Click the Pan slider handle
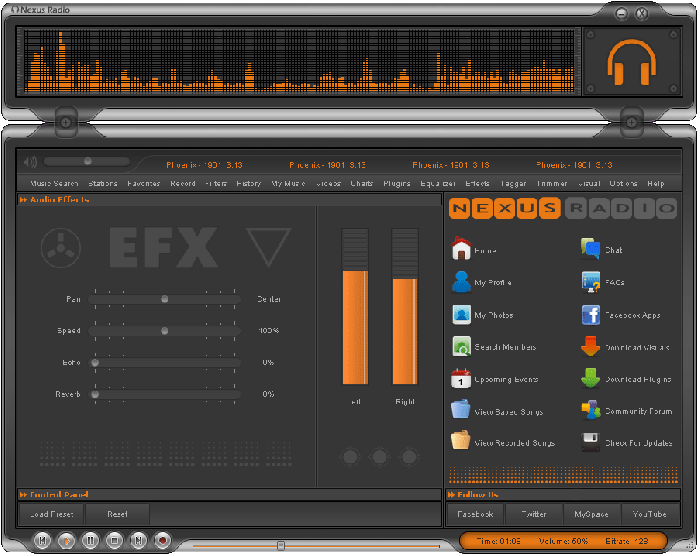The image size is (700, 556). [x=165, y=299]
